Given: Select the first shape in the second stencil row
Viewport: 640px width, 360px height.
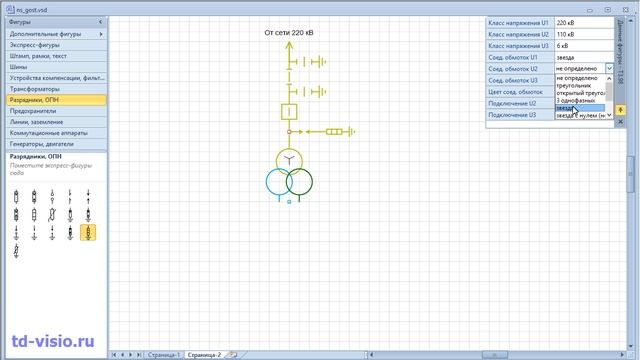Looking at the screenshot, I should [16, 214].
